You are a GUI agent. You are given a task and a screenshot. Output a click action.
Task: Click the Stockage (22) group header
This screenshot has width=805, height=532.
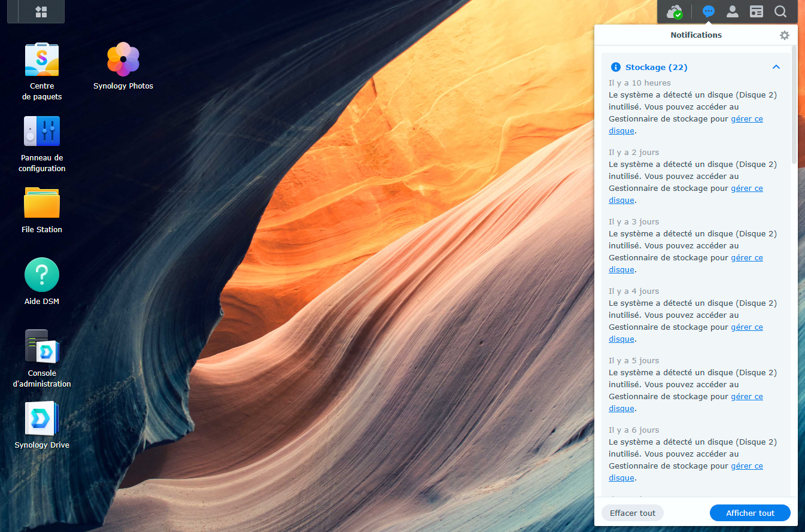[x=656, y=67]
